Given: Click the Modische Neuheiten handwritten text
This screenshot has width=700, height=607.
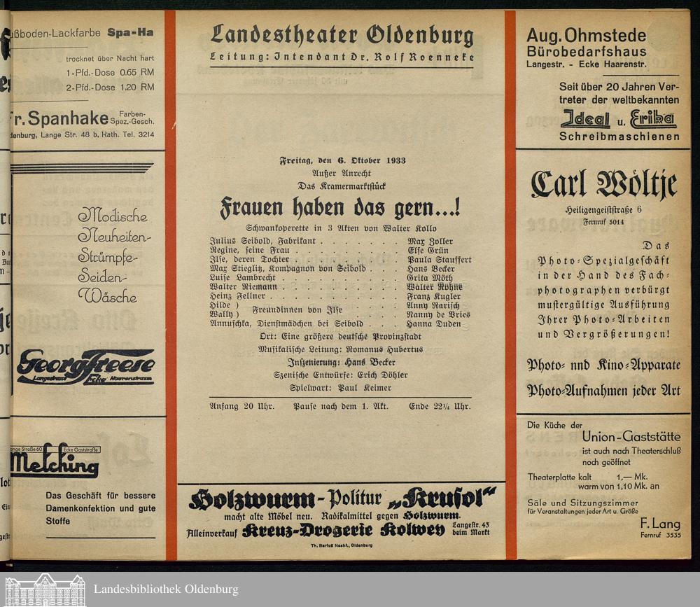Looking at the screenshot, I should point(113,256).
